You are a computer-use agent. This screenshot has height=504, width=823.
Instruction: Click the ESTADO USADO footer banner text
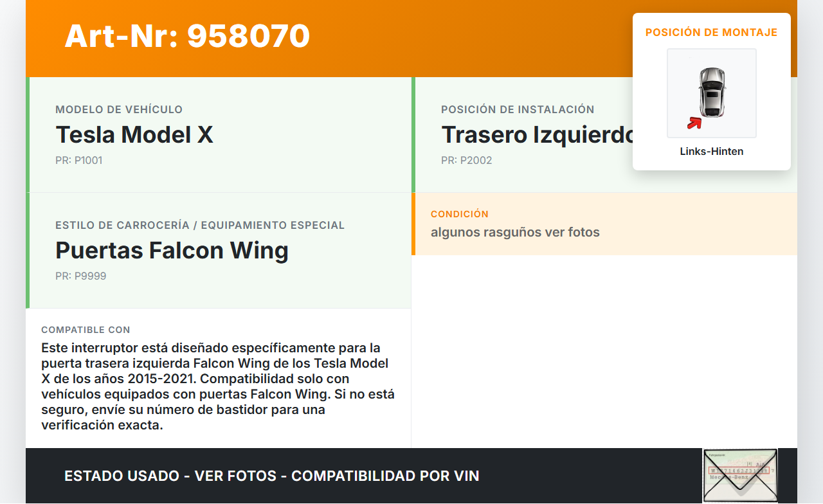(x=272, y=476)
